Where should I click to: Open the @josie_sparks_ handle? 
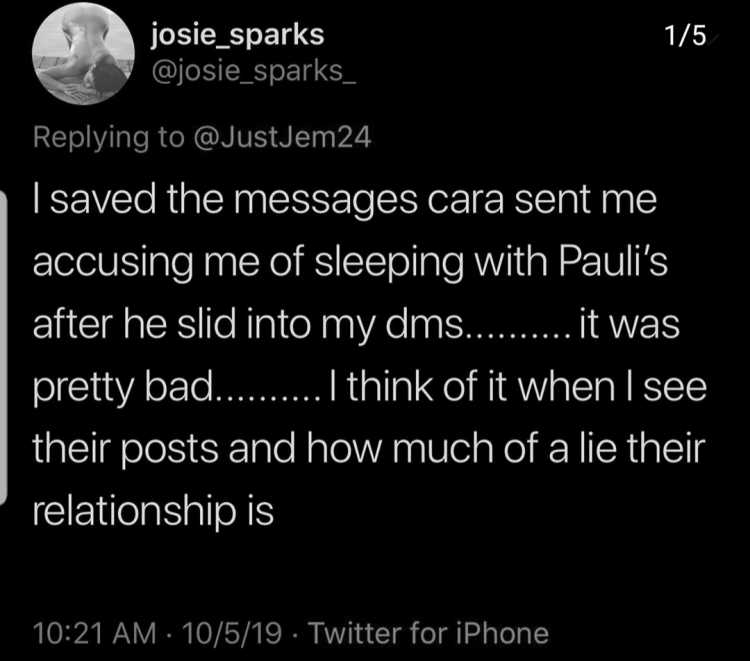(x=254, y=71)
